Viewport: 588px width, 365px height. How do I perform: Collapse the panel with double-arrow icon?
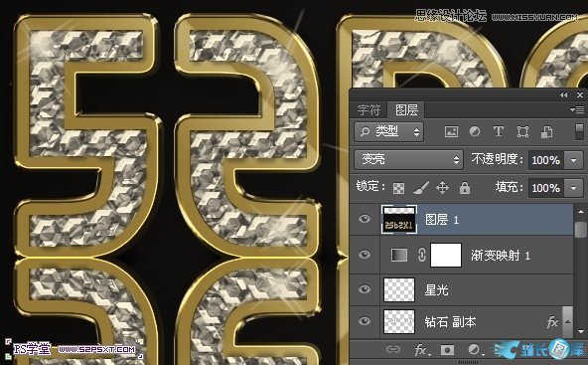tap(563, 95)
